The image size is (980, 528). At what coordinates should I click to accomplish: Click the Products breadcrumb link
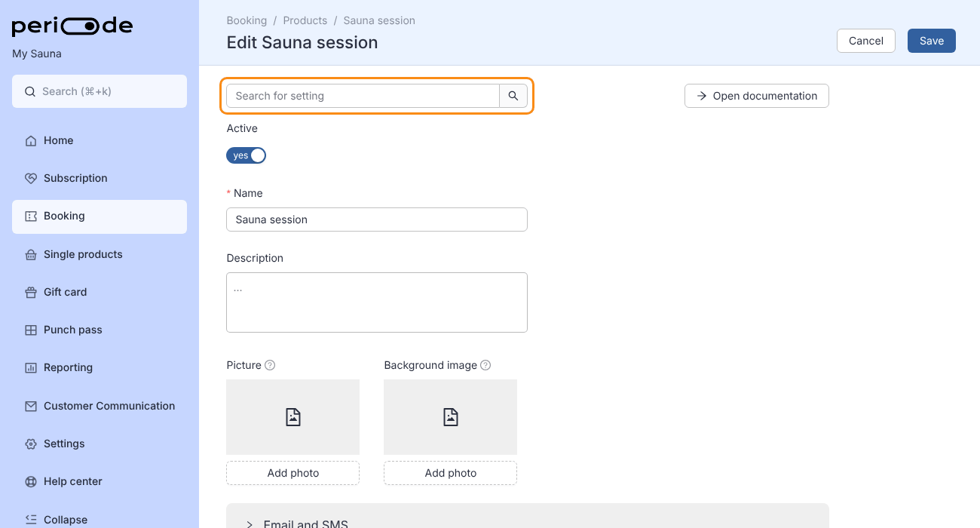305,20
